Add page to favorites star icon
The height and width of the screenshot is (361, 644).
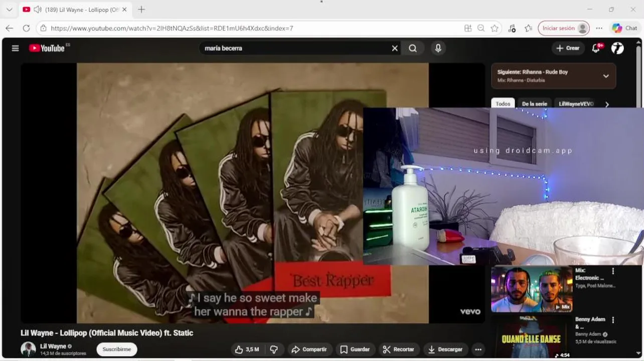495,28
